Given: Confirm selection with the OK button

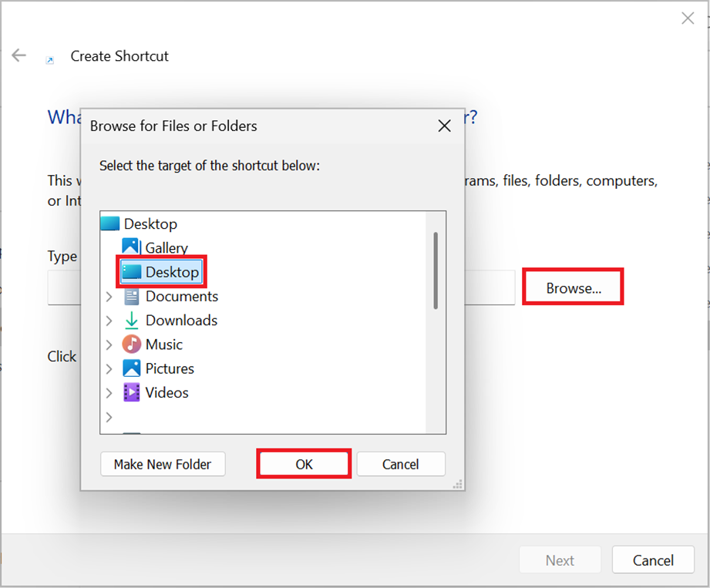Looking at the screenshot, I should click(304, 464).
